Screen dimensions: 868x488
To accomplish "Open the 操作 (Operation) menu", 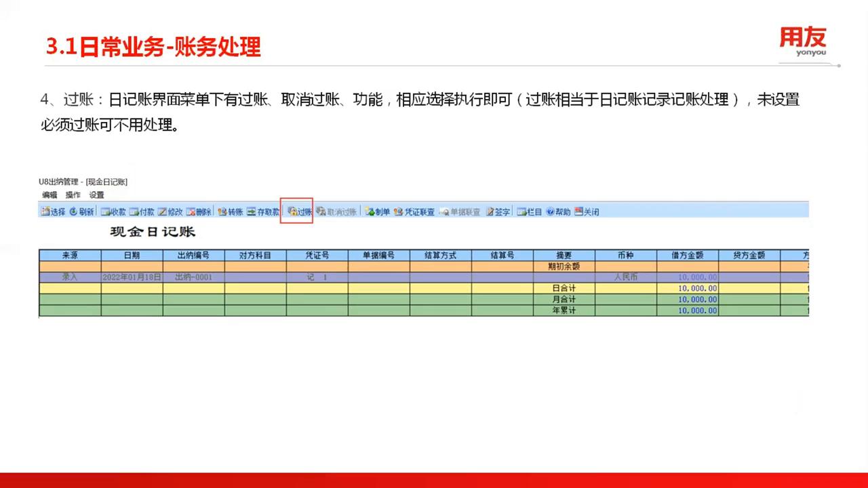I will [x=73, y=195].
